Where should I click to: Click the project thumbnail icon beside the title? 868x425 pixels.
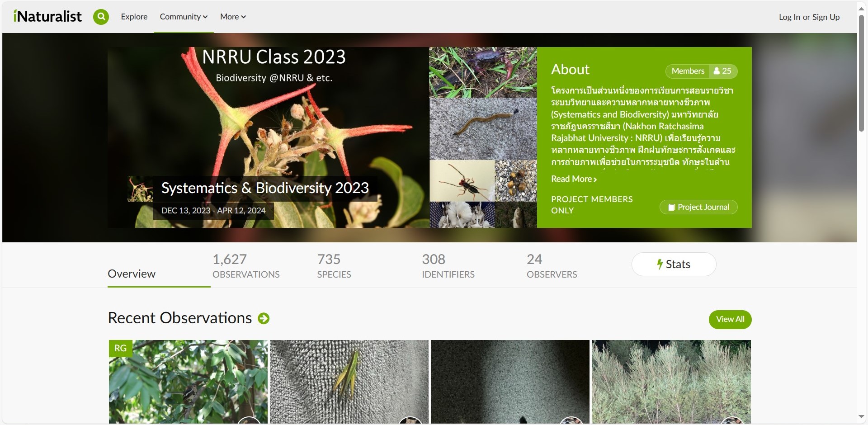pyautogui.click(x=140, y=189)
